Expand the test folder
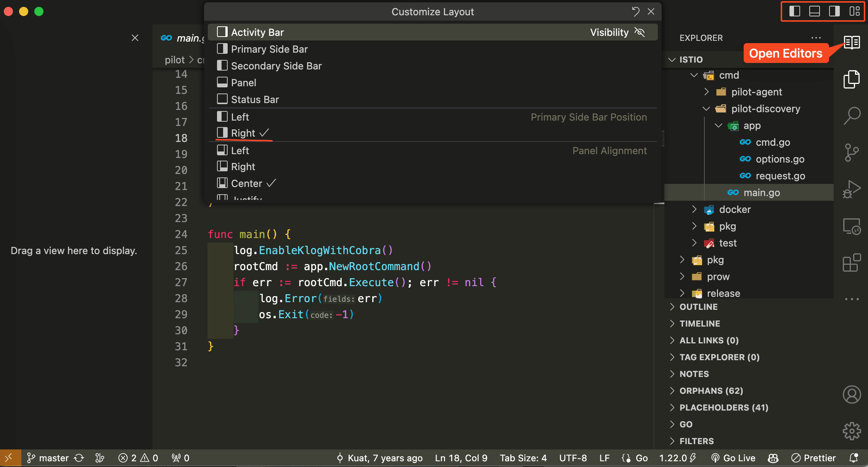This screenshot has height=467, width=868. point(694,243)
